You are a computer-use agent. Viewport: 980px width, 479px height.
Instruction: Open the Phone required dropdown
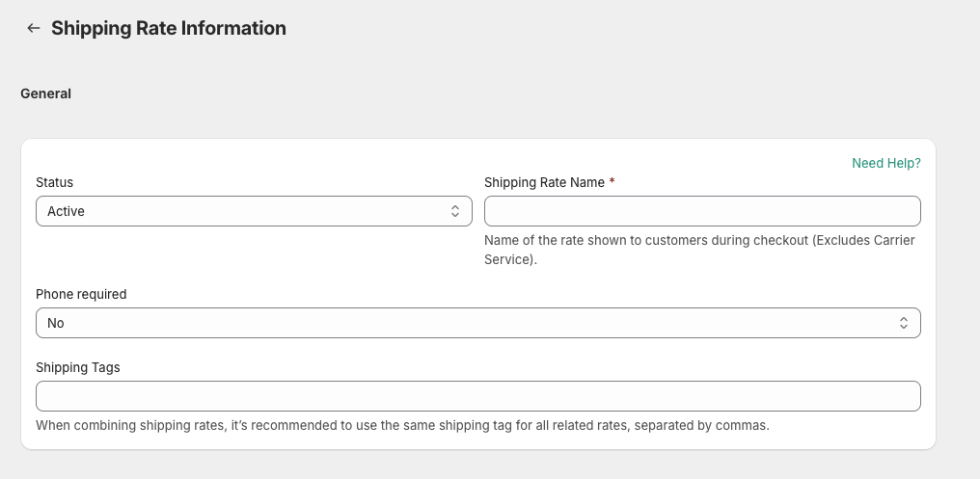tap(478, 323)
